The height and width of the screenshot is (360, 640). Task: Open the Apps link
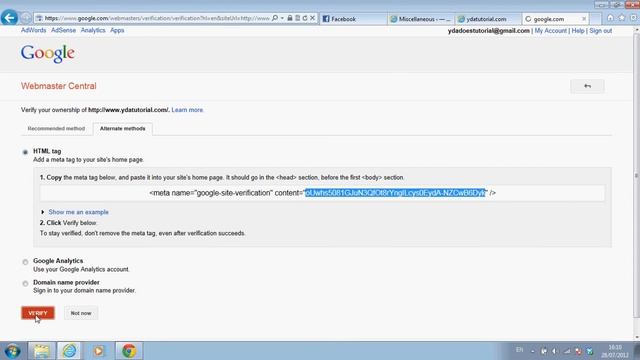[117, 30]
